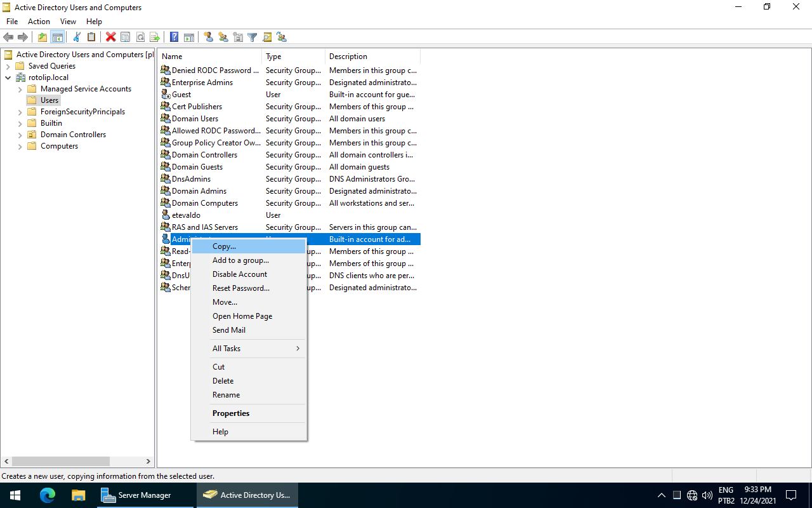Click the red Delete icon in toolbar
Screen dimensions: 812x508
110,37
